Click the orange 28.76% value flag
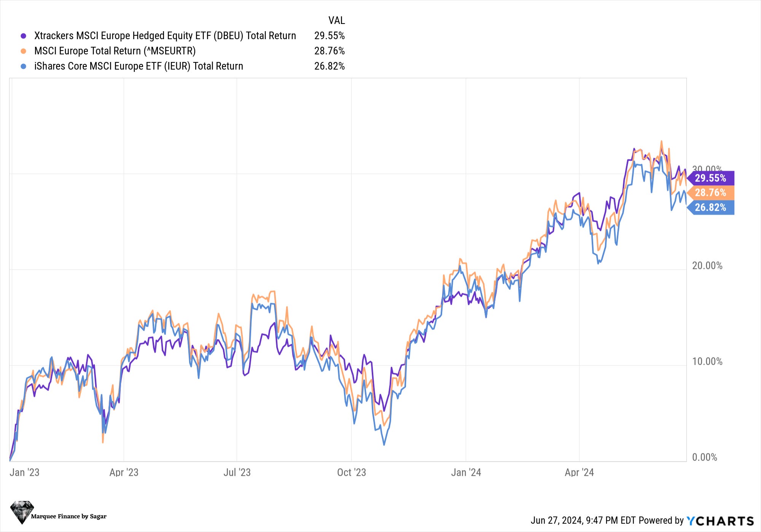Image resolution: width=761 pixels, height=532 pixels. pos(710,192)
